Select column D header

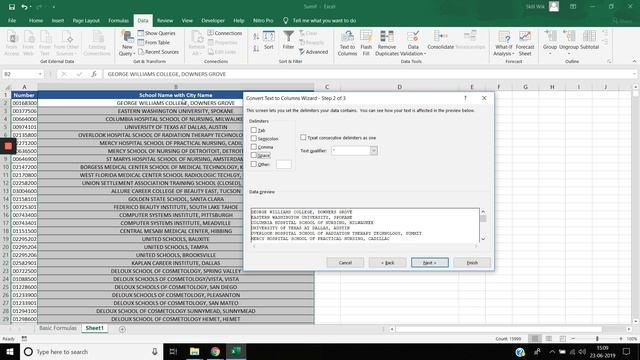[399, 87]
